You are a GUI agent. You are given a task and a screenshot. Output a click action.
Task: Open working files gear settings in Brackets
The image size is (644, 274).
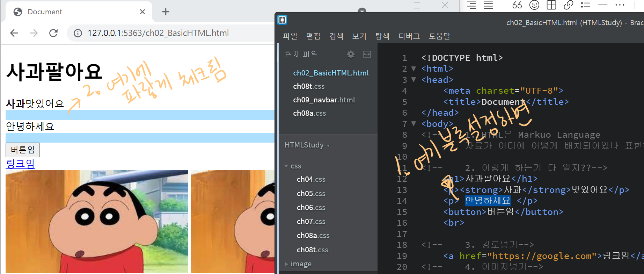click(x=351, y=54)
